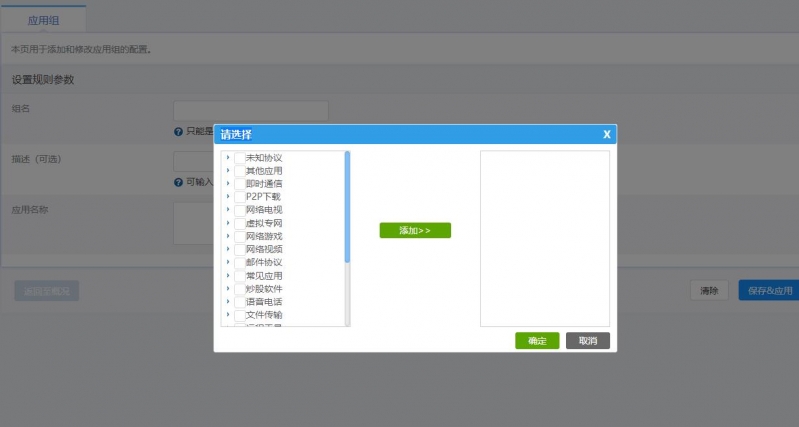Check the 即时通信 checkbox
The image size is (799, 427).
coord(239,184)
